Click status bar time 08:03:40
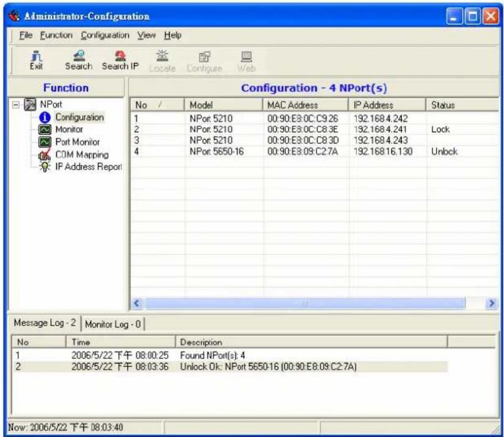The height and width of the screenshot is (437, 504). tap(107, 427)
